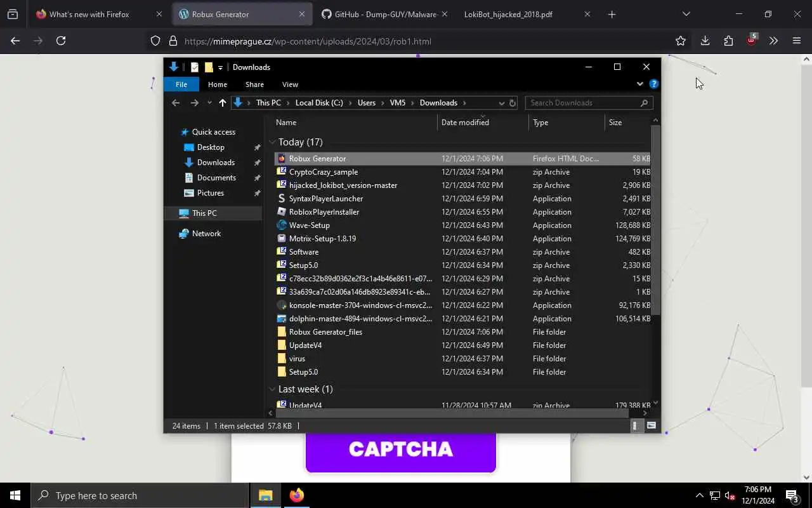Refresh the Downloads folder view
Screen dimensions: 812x508
pyautogui.click(x=513, y=103)
